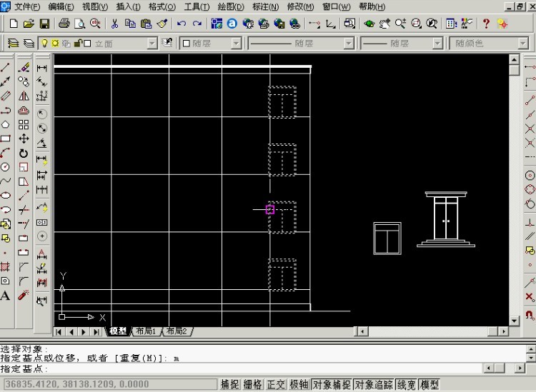Click the Redo arrow icon

click(197, 24)
